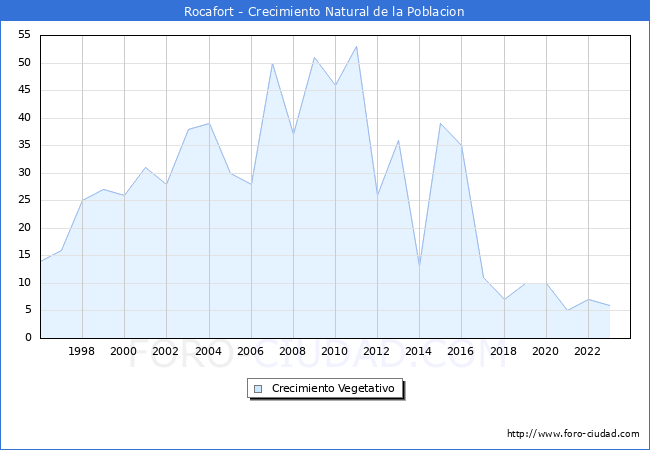Click the y-axis value 15

(x=24, y=255)
